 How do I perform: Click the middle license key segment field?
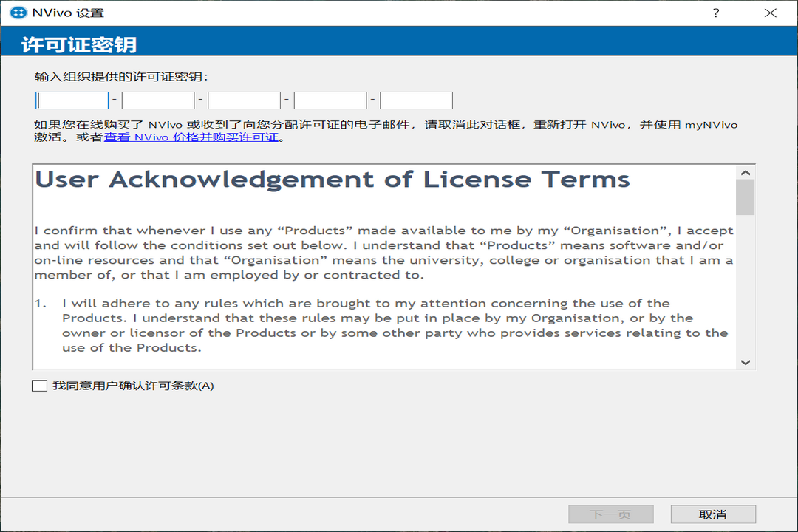click(244, 100)
